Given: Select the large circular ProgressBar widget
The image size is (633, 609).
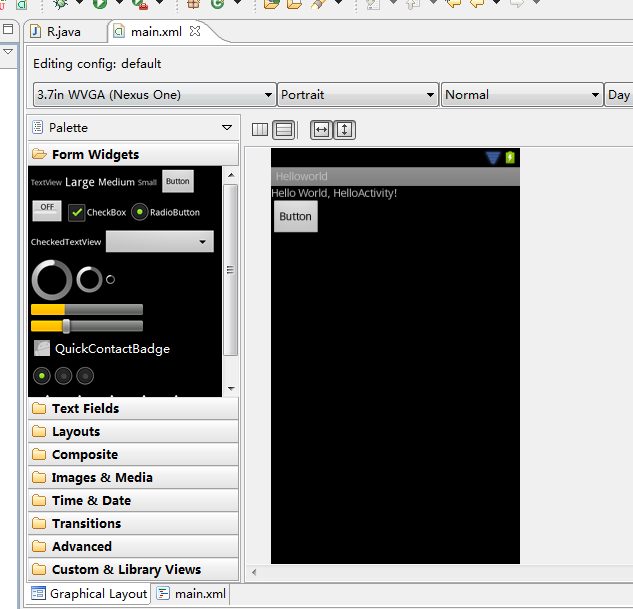Looking at the screenshot, I should click(52, 280).
